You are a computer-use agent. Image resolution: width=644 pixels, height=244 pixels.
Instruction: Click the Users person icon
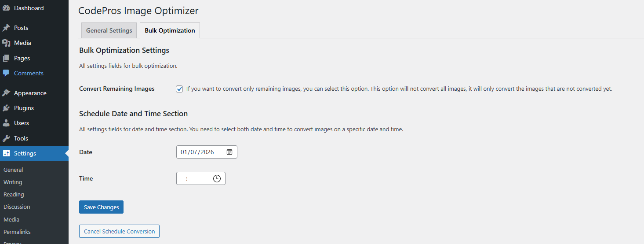6,123
